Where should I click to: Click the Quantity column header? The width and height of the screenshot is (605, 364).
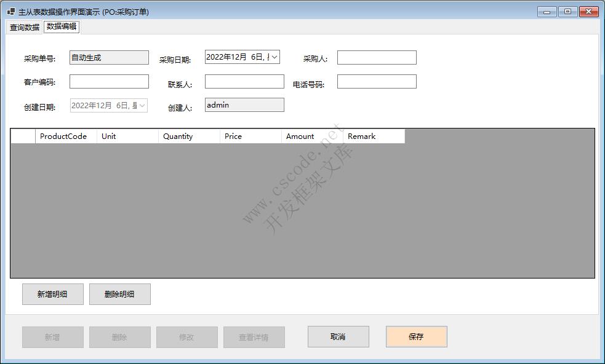(x=189, y=136)
